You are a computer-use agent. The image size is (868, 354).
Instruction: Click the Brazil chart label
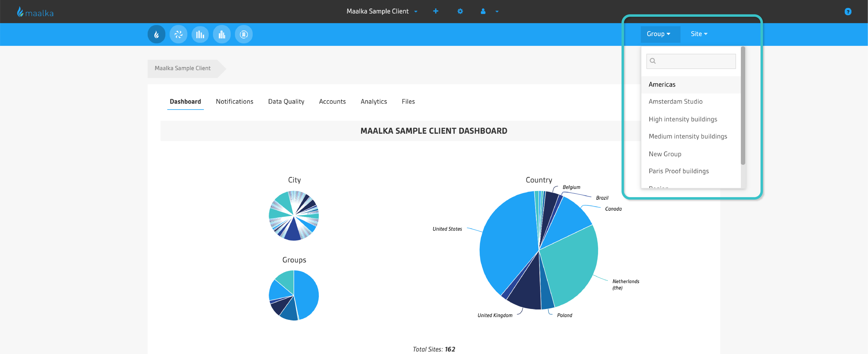click(602, 198)
